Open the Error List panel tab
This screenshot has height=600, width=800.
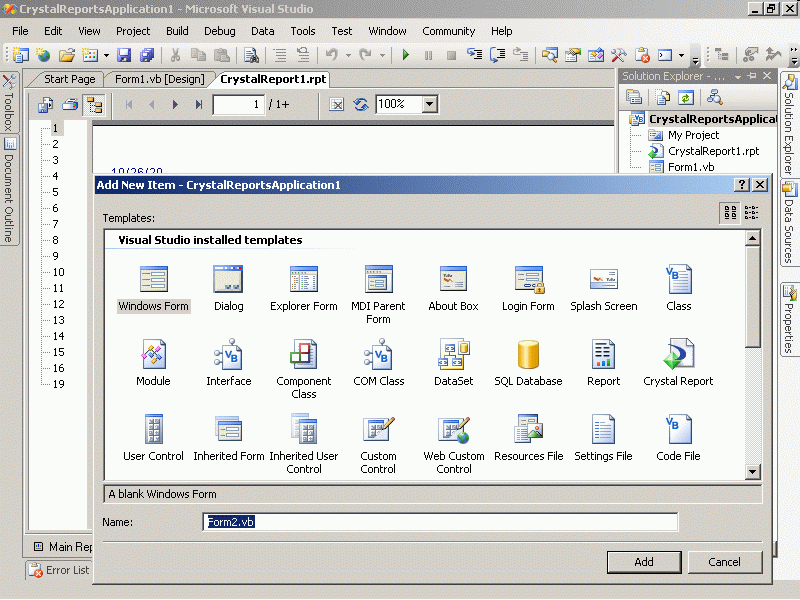click(60, 570)
